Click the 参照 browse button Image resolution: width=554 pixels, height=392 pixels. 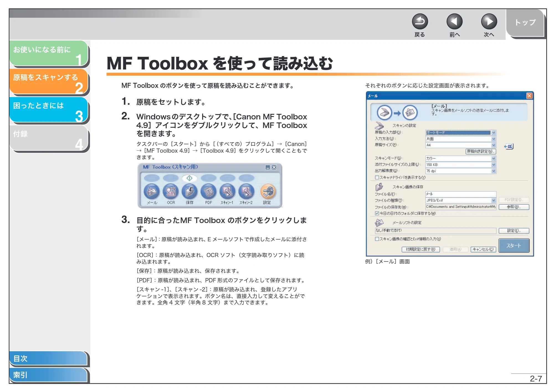click(x=514, y=207)
